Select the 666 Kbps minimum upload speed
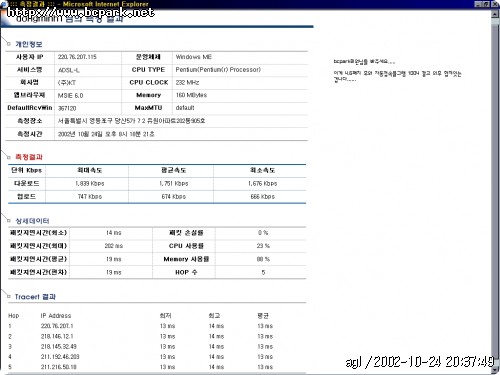 [x=263, y=196]
